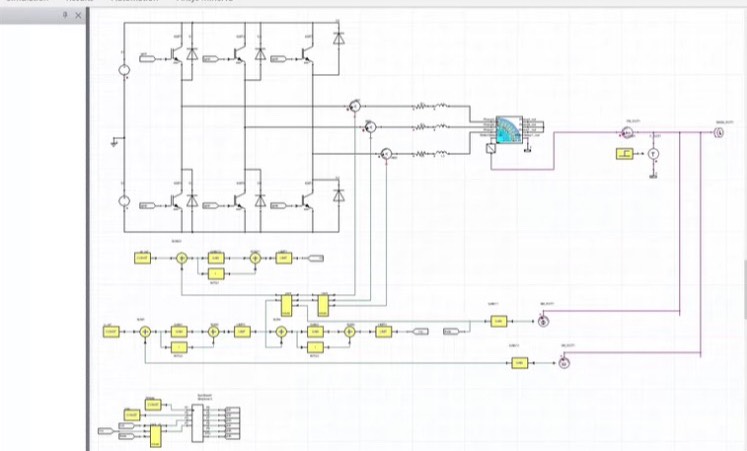The image size is (747, 451).
Task: Click the gate signal port of lower-right IGBT
Action: pyautogui.click(x=278, y=206)
